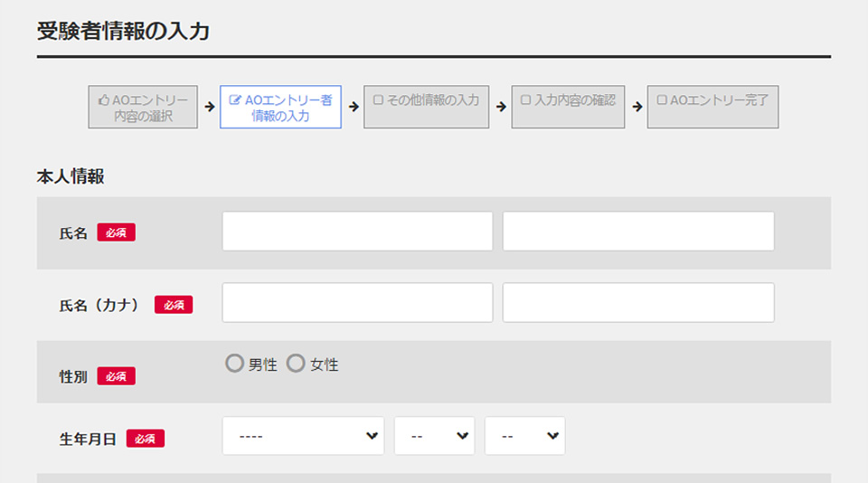Focus the second 氏名（カナ） input field
The width and height of the screenshot is (868, 483).
(638, 302)
